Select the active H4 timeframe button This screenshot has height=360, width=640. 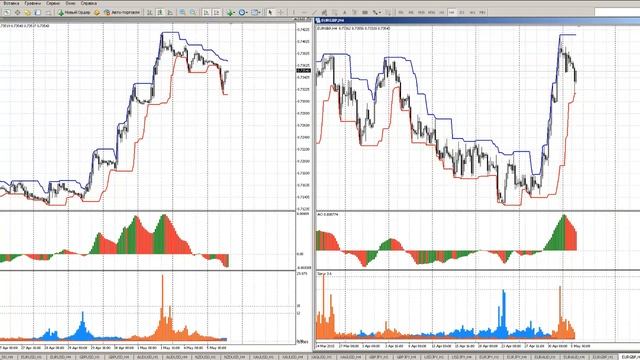[x=451, y=13]
